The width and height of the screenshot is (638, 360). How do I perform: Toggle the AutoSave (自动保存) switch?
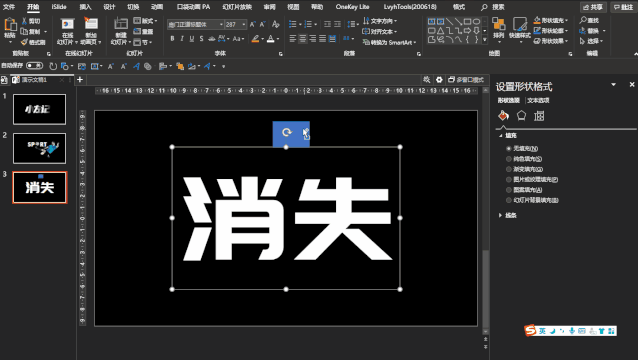tap(35, 65)
